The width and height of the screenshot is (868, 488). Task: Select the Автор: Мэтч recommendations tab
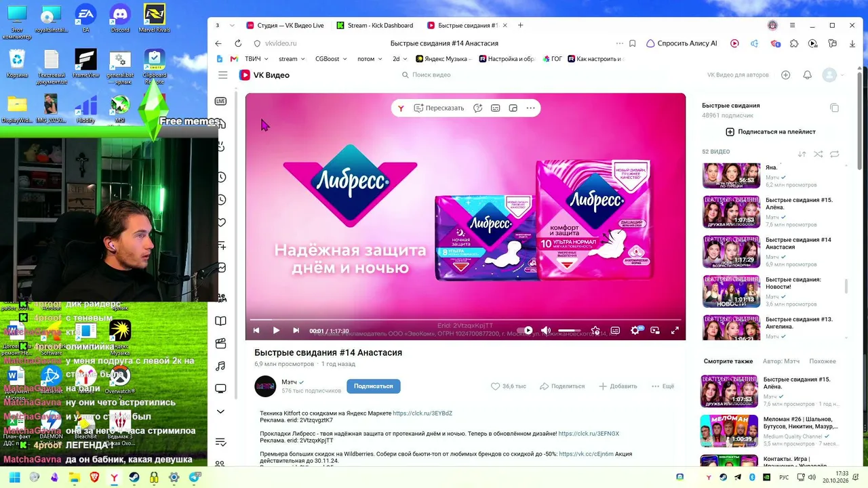[781, 361]
